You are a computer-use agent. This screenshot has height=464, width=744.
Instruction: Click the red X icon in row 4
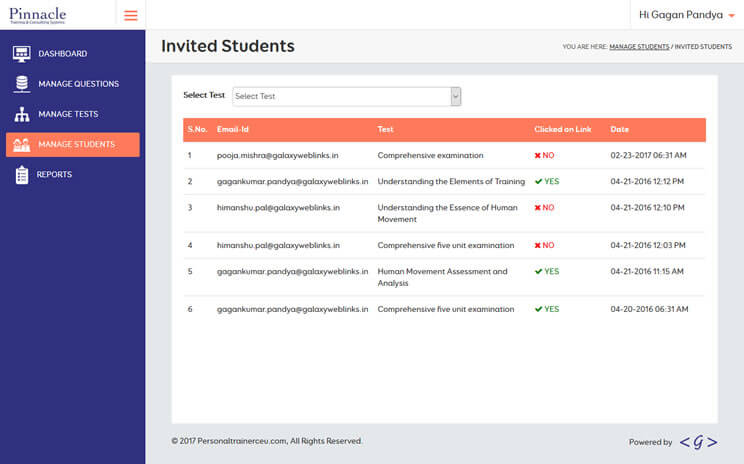click(x=538, y=245)
